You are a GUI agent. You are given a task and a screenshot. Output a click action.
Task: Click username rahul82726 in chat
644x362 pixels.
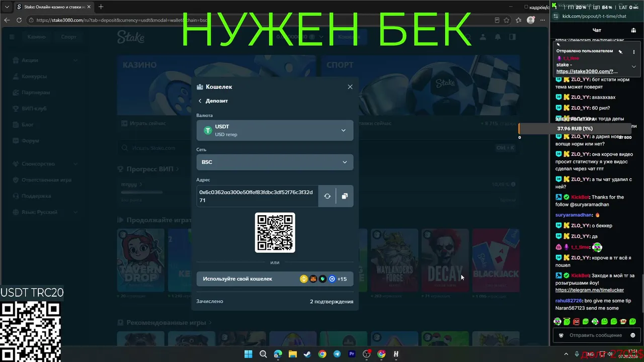coord(569,301)
